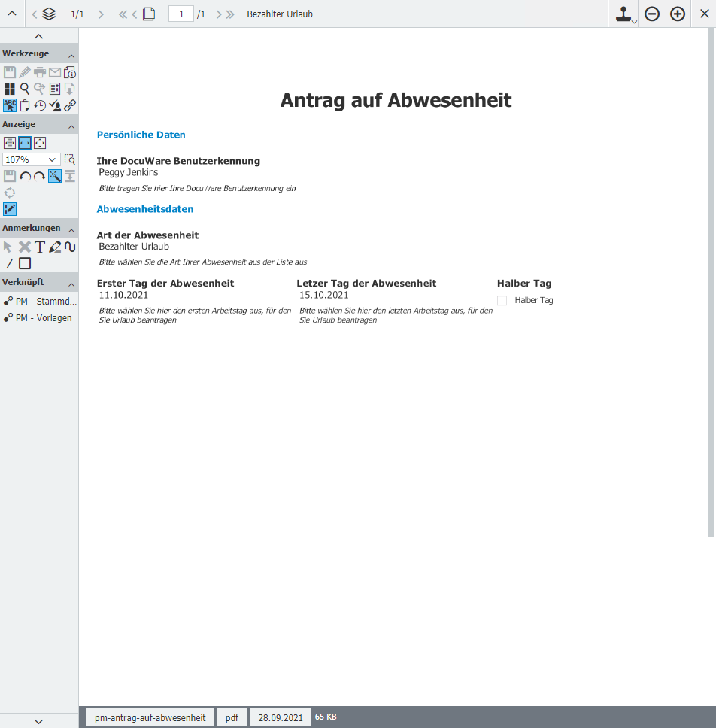Click the clipboard icon in Werkzeuge
Image resolution: width=716 pixels, height=728 pixels.
[x=25, y=105]
